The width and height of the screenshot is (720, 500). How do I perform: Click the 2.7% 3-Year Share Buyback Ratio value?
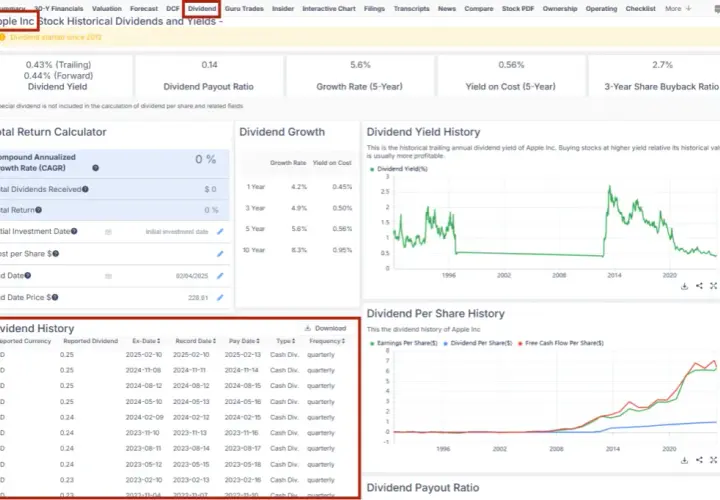tap(662, 65)
